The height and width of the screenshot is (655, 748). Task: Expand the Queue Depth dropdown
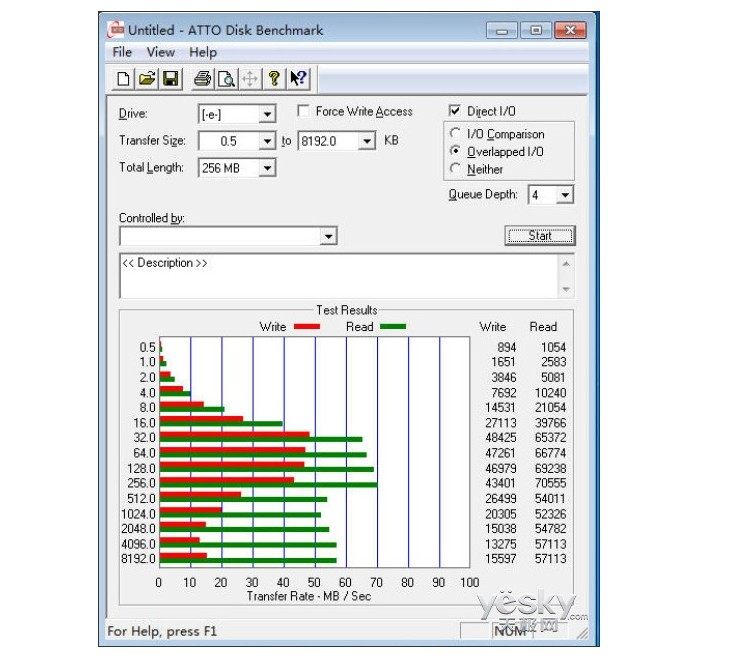tap(565, 195)
